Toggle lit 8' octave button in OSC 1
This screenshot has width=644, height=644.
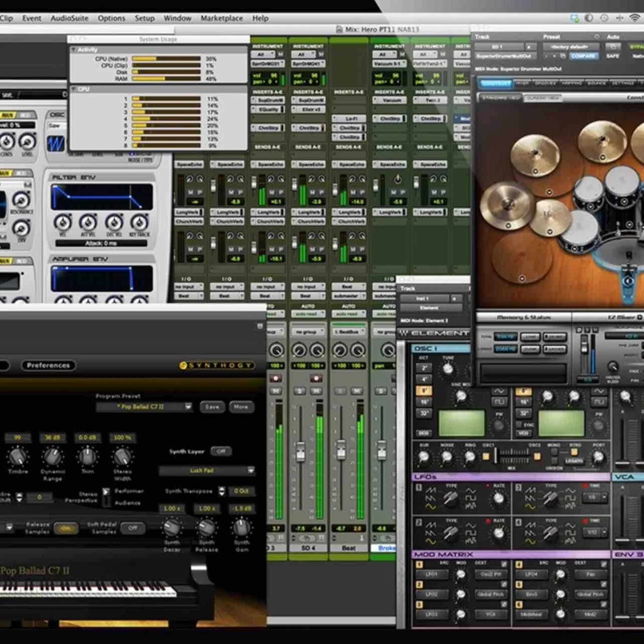(x=424, y=391)
